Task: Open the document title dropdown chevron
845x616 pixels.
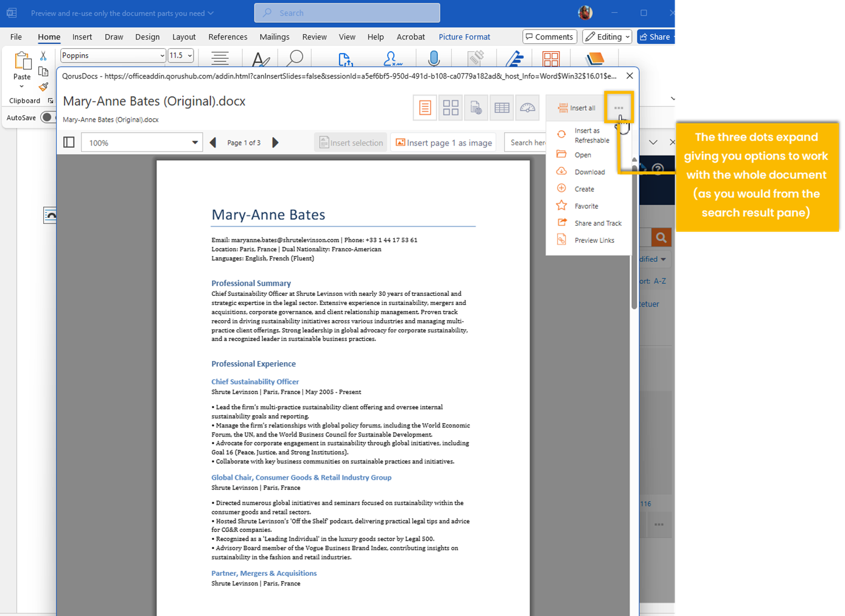Action: coord(211,13)
